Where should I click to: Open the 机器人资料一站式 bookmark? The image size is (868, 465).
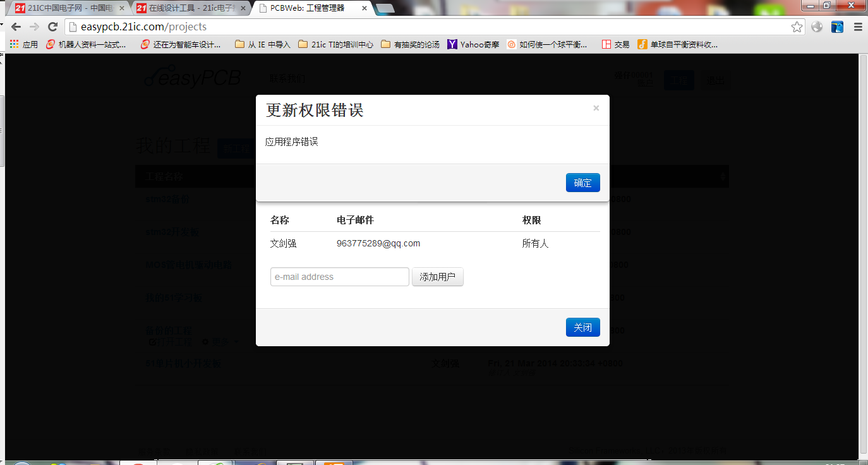click(x=86, y=45)
